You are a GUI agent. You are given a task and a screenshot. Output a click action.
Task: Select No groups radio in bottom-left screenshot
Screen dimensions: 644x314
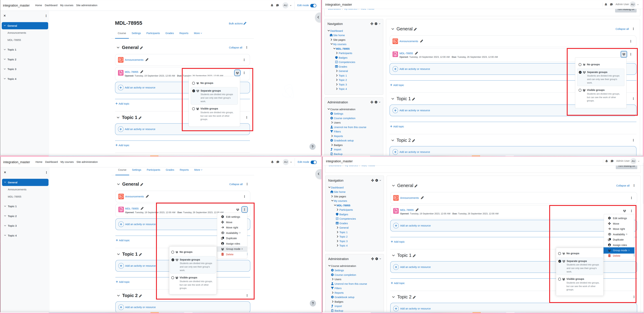[173, 252]
